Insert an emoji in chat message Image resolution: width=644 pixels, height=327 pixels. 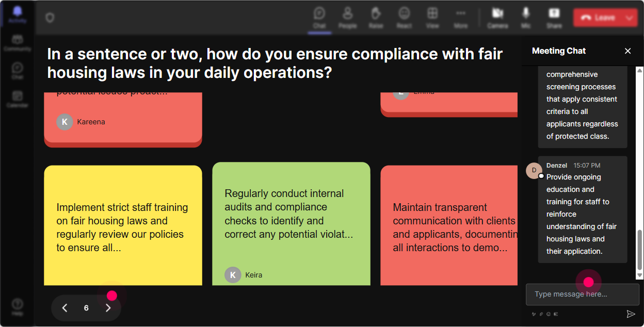pos(549,314)
